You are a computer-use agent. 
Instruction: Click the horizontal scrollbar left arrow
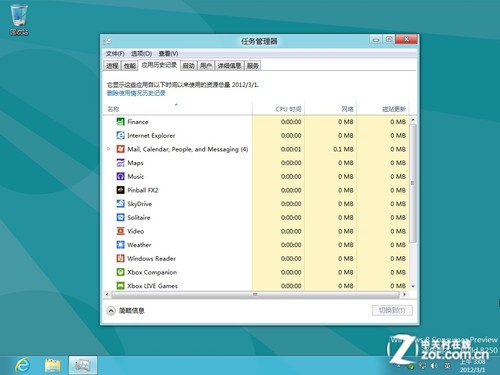click(107, 295)
